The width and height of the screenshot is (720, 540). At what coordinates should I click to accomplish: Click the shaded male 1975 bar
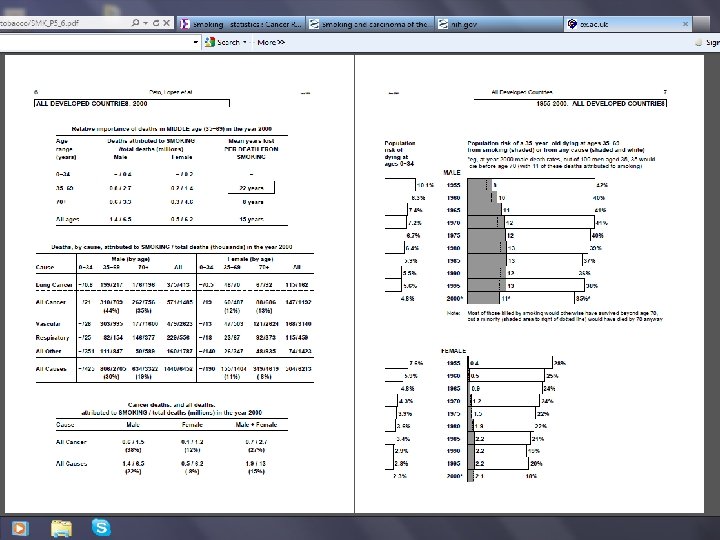click(486, 235)
